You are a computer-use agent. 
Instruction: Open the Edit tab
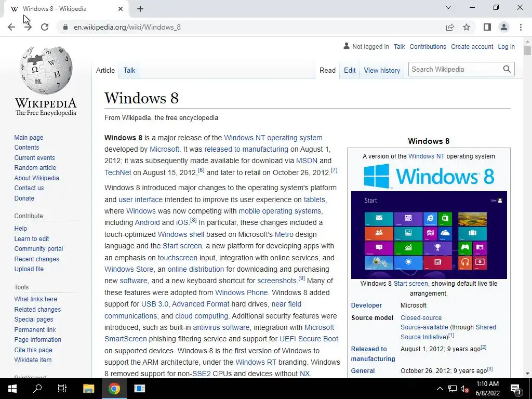point(350,70)
